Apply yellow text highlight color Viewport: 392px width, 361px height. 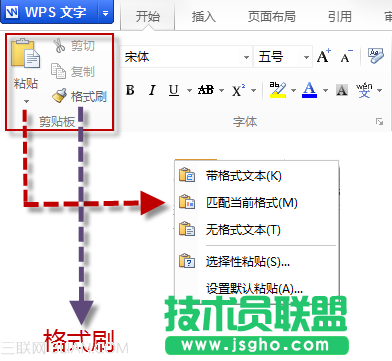278,90
